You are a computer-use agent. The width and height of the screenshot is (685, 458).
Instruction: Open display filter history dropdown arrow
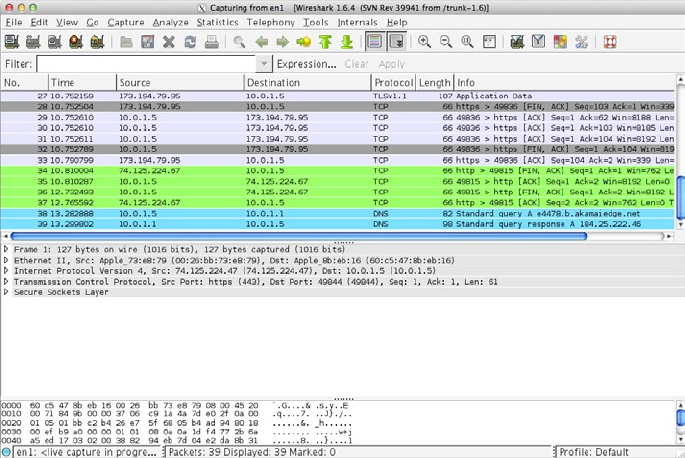(263, 64)
